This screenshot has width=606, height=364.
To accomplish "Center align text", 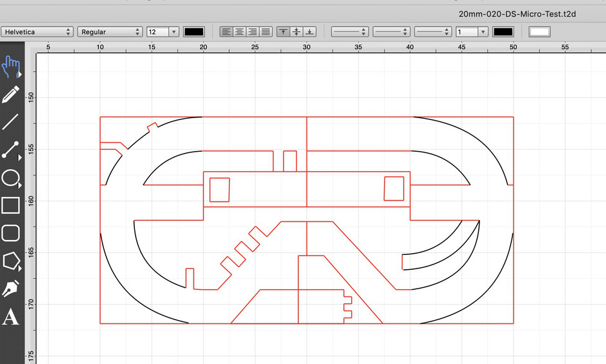I will [239, 32].
